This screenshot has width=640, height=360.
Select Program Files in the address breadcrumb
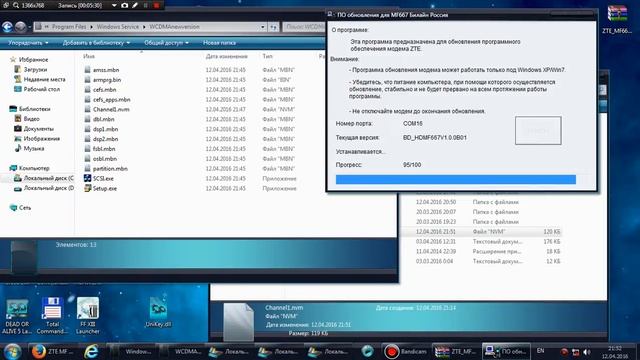(x=69, y=27)
